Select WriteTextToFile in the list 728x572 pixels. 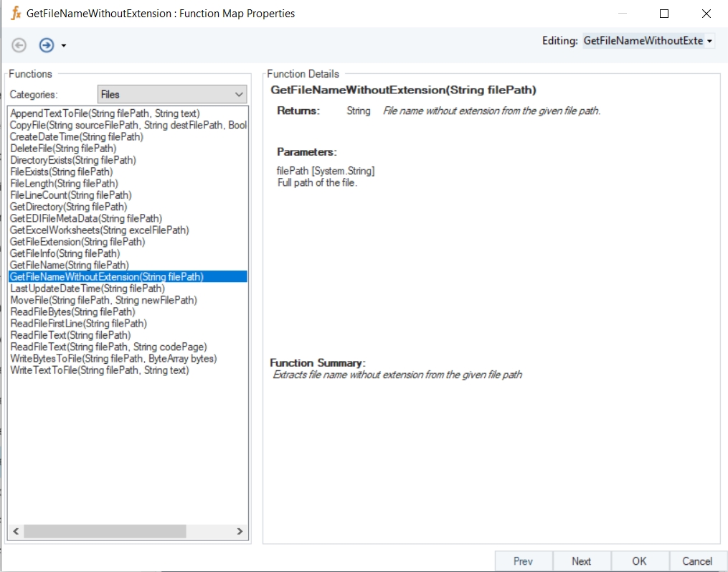click(x=100, y=370)
